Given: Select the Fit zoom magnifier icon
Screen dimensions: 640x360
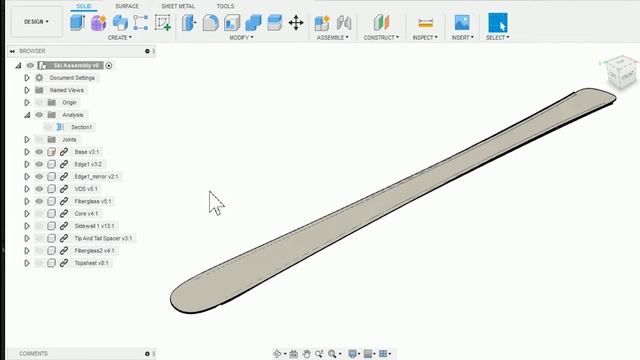Looking at the screenshot, I should click(332, 354).
